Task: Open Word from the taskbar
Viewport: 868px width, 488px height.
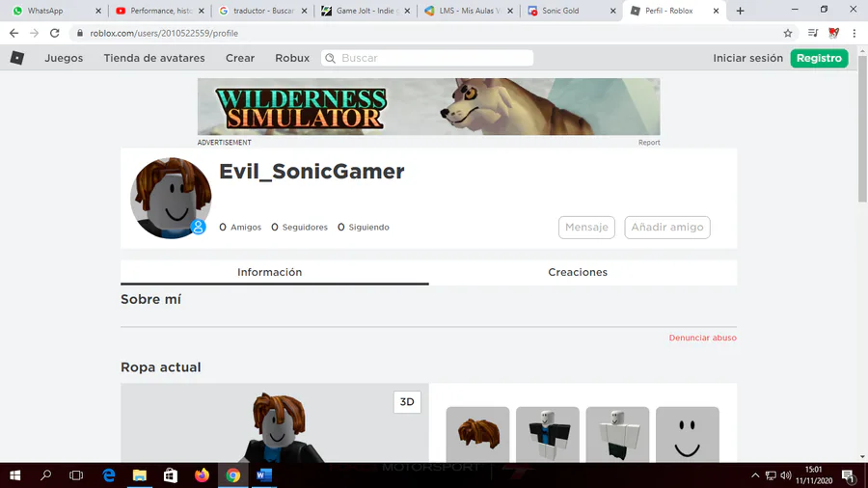Action: tap(264, 475)
